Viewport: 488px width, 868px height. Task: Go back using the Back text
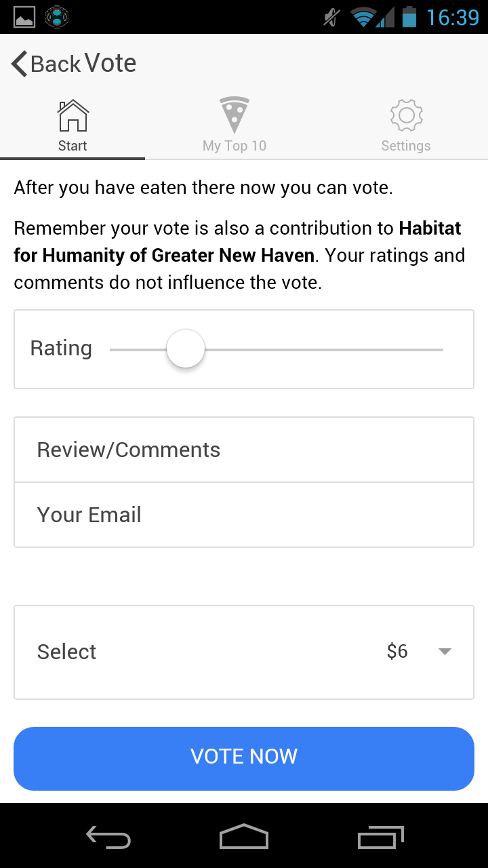56,64
